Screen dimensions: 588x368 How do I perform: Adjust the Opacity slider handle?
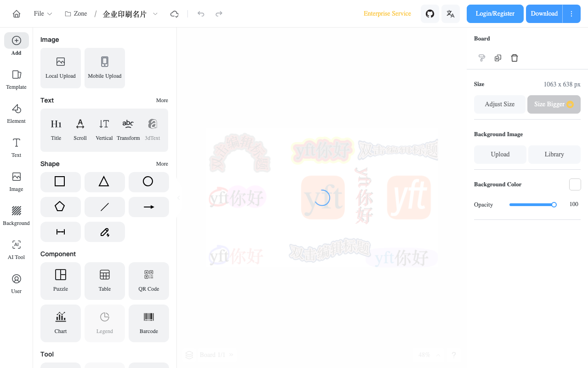coord(554,205)
